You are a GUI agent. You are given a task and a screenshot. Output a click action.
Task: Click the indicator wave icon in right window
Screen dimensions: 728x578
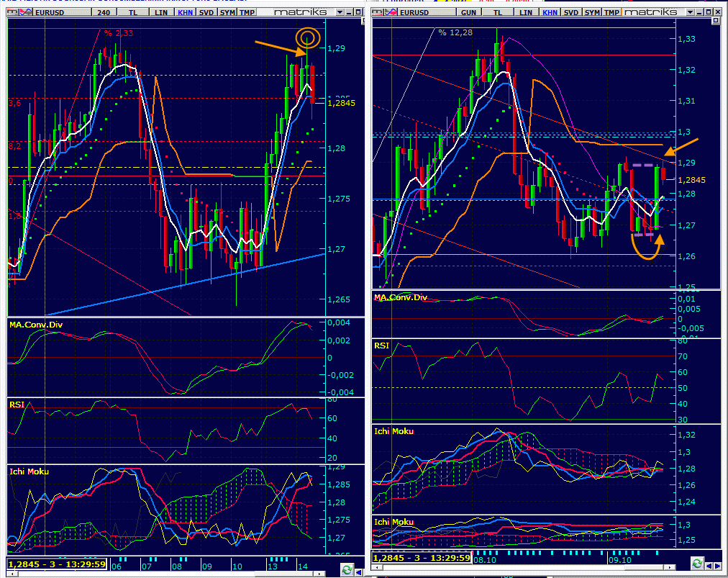coord(391,12)
